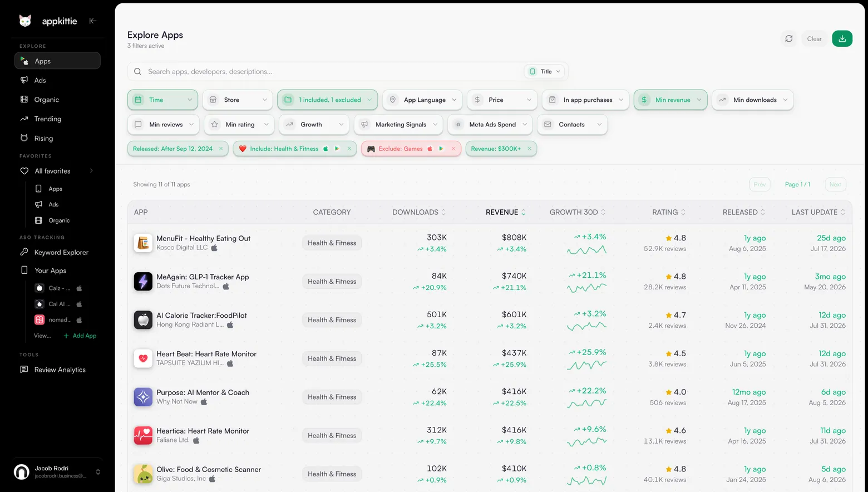Open the Min reviews dropdown

pos(164,125)
